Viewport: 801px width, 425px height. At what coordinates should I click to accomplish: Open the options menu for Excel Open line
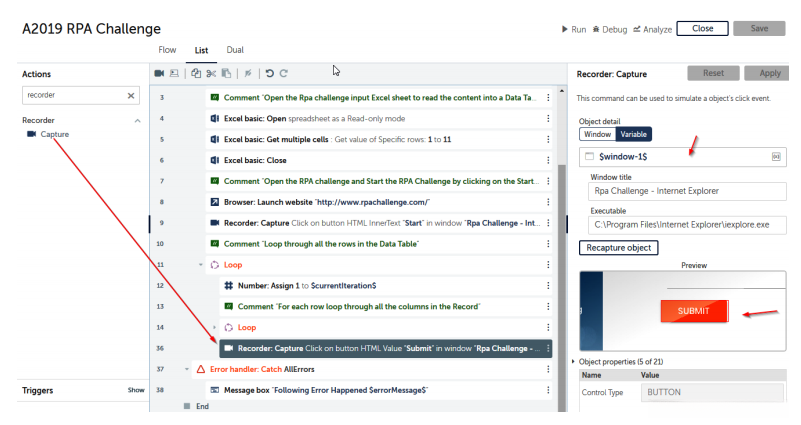coord(548,119)
